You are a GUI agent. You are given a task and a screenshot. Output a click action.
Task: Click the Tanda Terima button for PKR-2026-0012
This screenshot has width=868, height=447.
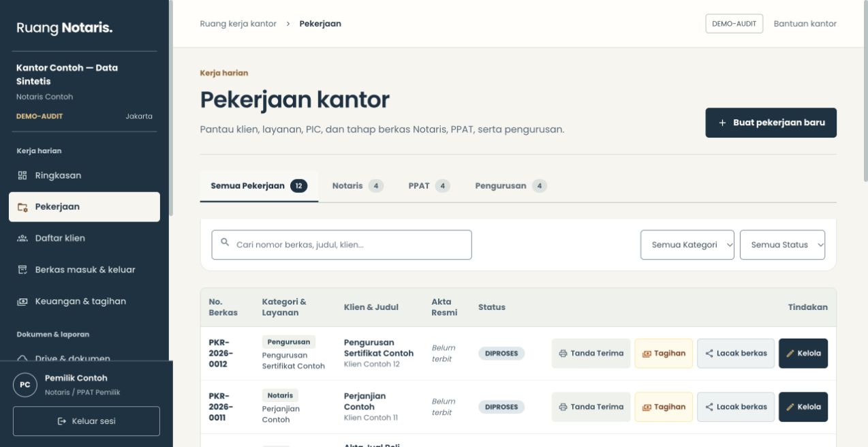pos(591,354)
